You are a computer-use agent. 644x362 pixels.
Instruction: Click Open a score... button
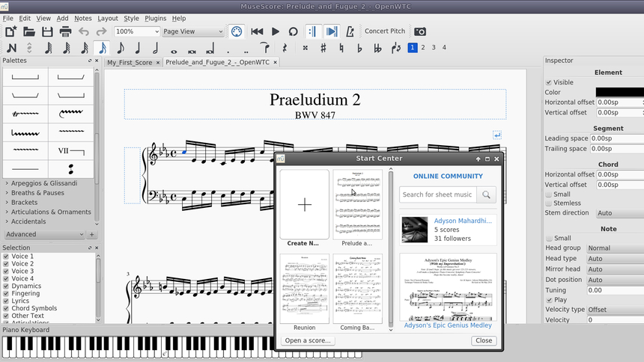point(308,340)
